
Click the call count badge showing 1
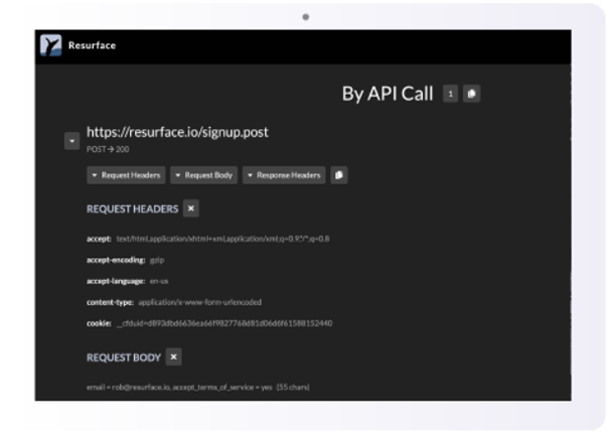(x=450, y=94)
